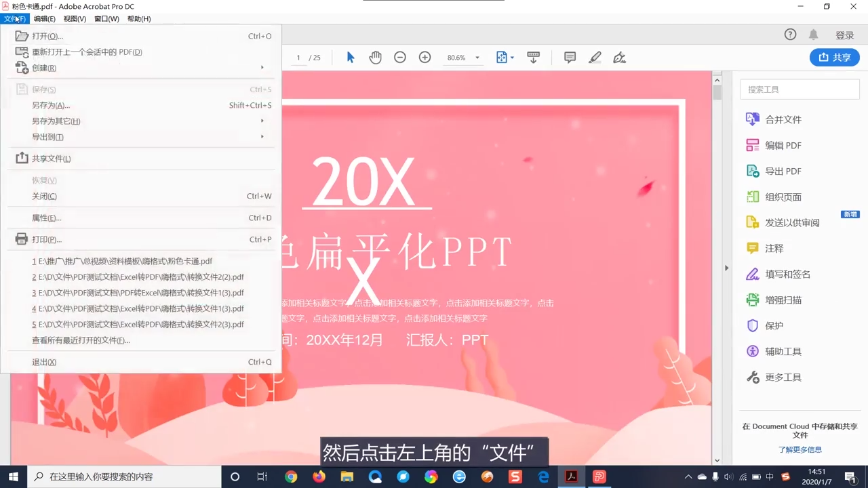Open 更多工具 more tools
The height and width of the screenshot is (488, 868).
tap(774, 377)
